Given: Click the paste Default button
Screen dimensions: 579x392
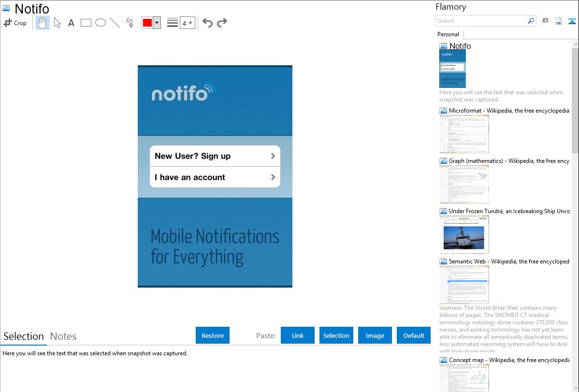Looking at the screenshot, I should (x=414, y=335).
